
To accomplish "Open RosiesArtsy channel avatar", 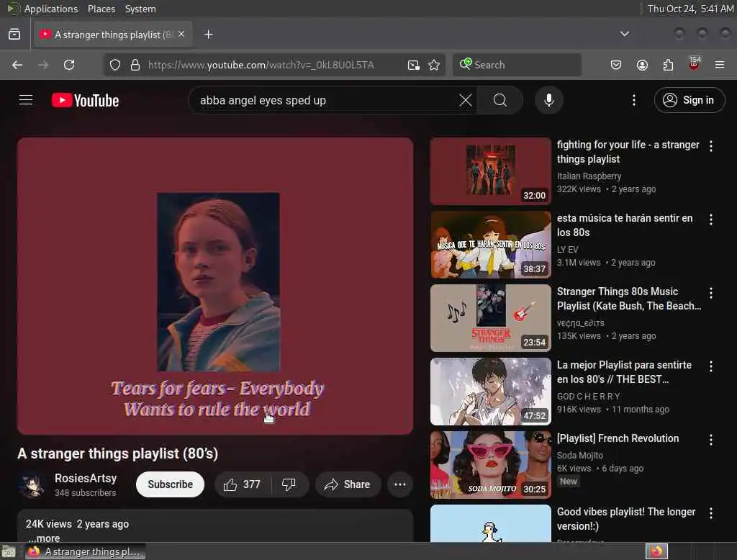I will click(32, 484).
